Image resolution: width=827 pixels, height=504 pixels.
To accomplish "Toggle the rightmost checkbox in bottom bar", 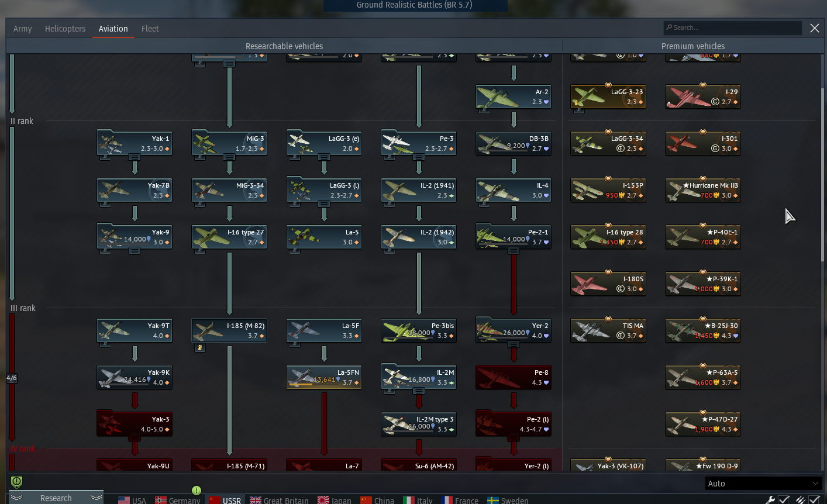I will [x=814, y=499].
